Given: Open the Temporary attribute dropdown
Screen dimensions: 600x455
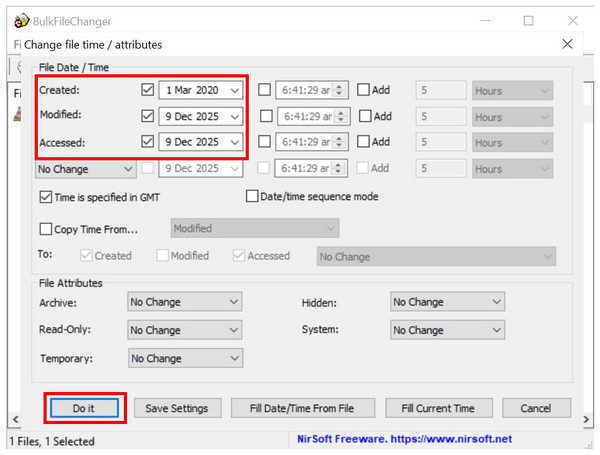Looking at the screenshot, I should [x=186, y=358].
